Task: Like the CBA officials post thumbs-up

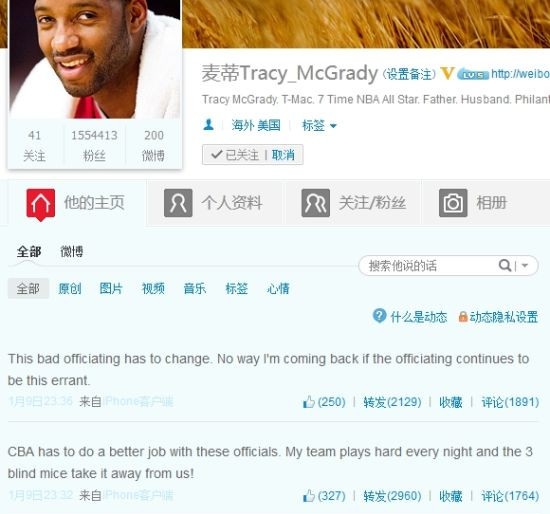Action: (309, 496)
